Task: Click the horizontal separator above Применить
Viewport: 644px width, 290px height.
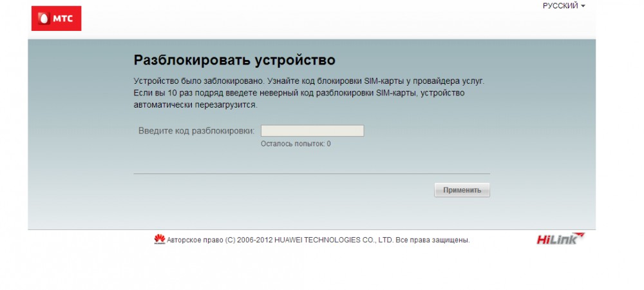Action: tap(312, 173)
